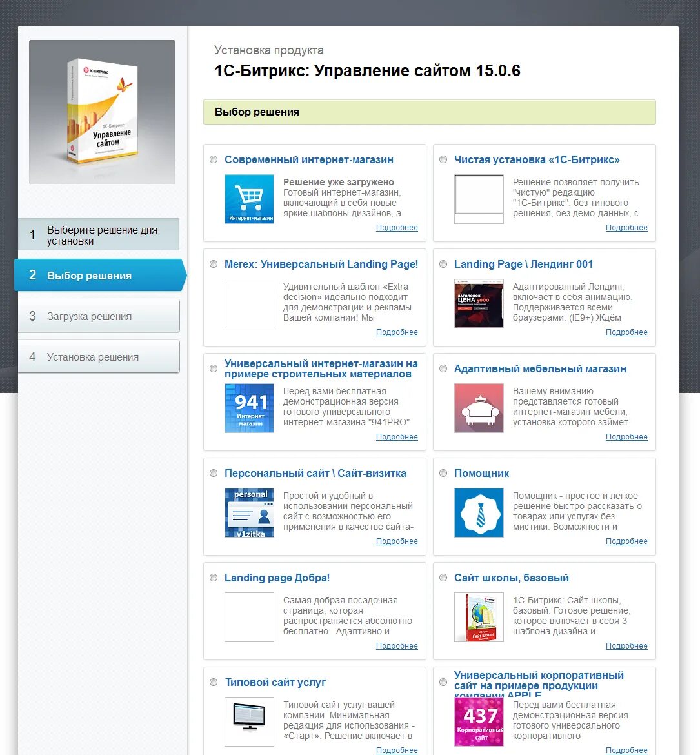Choose Типовой сайт услуг radio button
This screenshot has height=755, width=700.
[x=214, y=682]
